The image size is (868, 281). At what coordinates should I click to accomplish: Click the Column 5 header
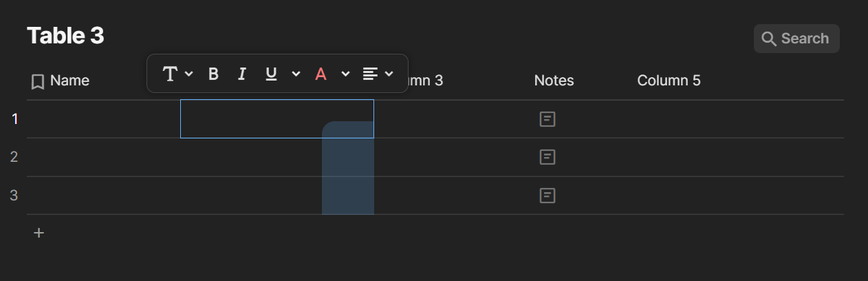(x=669, y=81)
